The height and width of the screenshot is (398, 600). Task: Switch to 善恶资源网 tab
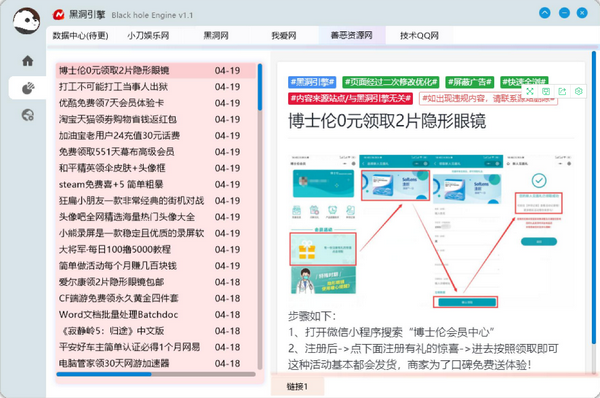pyautogui.click(x=352, y=36)
